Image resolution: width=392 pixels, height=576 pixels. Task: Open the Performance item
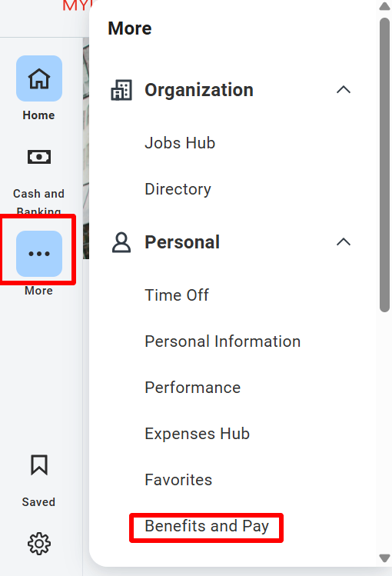pos(193,388)
